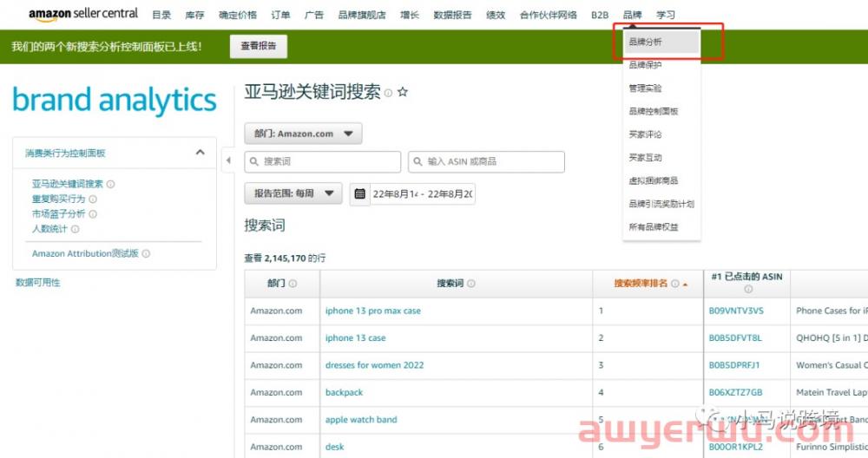Open the 市场篮子分析 sidebar link
This screenshot has width=868, height=458.
tap(58, 214)
